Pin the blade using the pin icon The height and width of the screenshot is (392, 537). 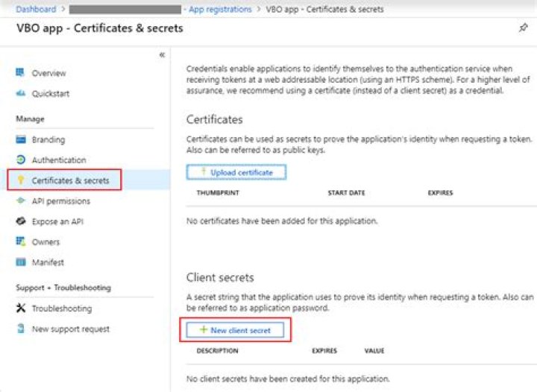(x=523, y=28)
